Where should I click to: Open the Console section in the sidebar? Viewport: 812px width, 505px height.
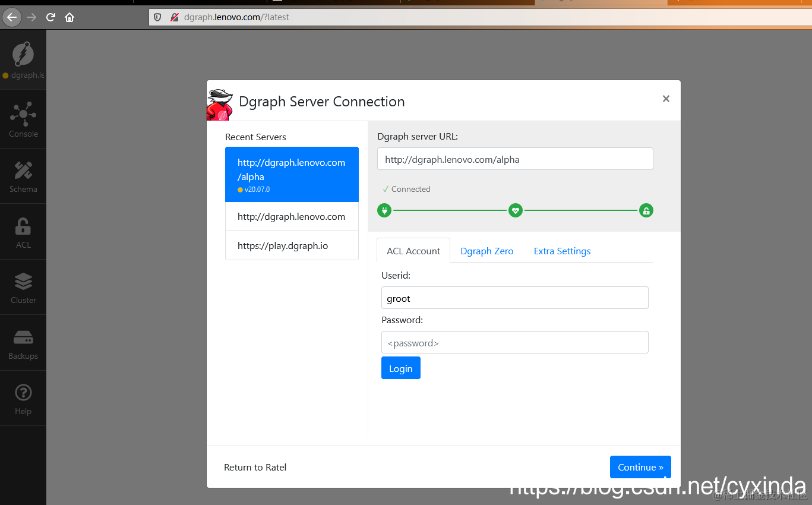(23, 120)
